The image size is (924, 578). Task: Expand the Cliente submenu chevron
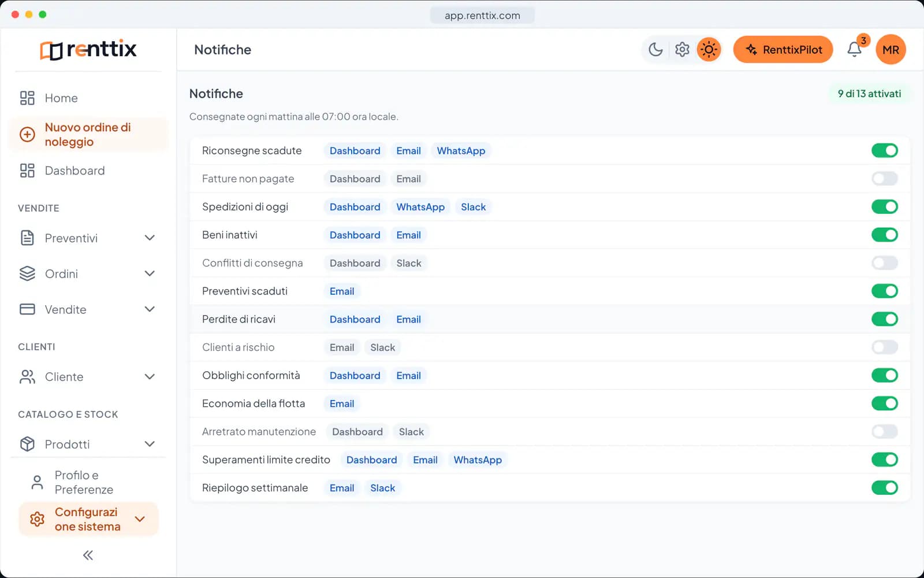pyautogui.click(x=150, y=377)
